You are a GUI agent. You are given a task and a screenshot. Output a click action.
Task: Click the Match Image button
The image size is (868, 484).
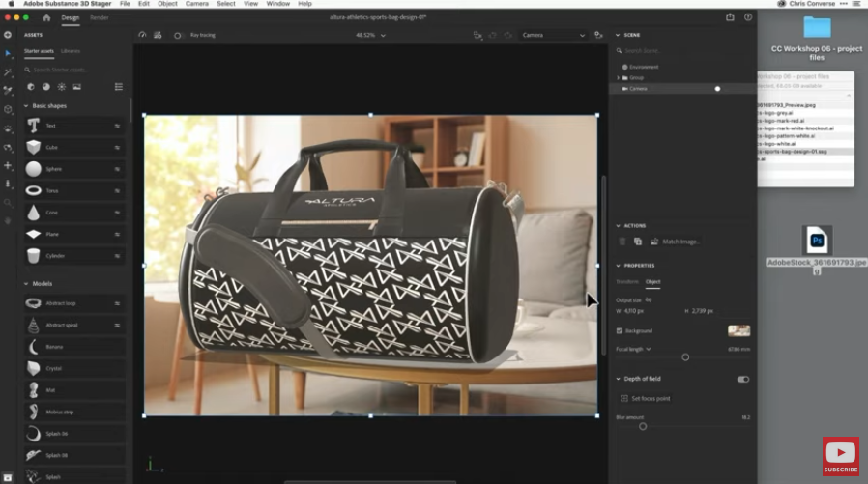tap(675, 242)
